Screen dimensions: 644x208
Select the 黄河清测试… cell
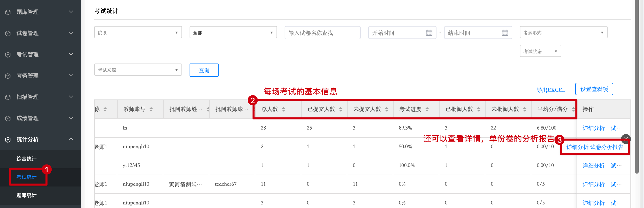(186, 184)
